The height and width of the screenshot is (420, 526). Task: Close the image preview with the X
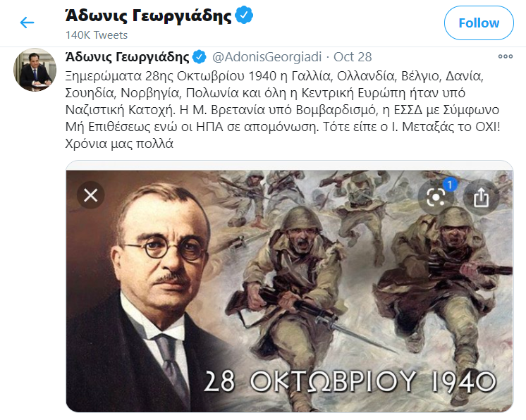tap(90, 195)
